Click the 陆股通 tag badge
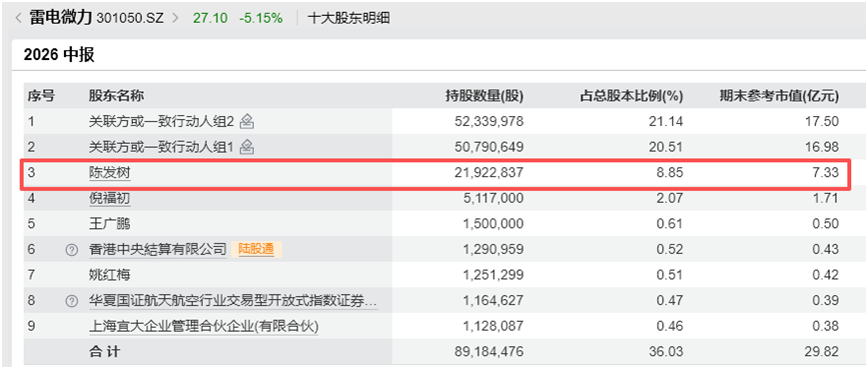 257,249
